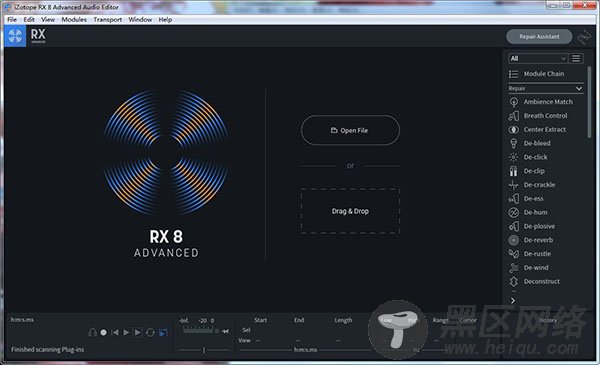Open the Breath Control module
This screenshot has width=600, height=365.
[x=538, y=116]
